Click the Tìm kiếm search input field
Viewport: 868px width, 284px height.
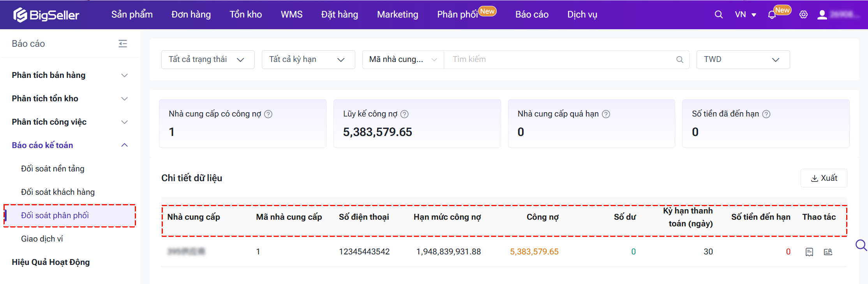point(561,60)
